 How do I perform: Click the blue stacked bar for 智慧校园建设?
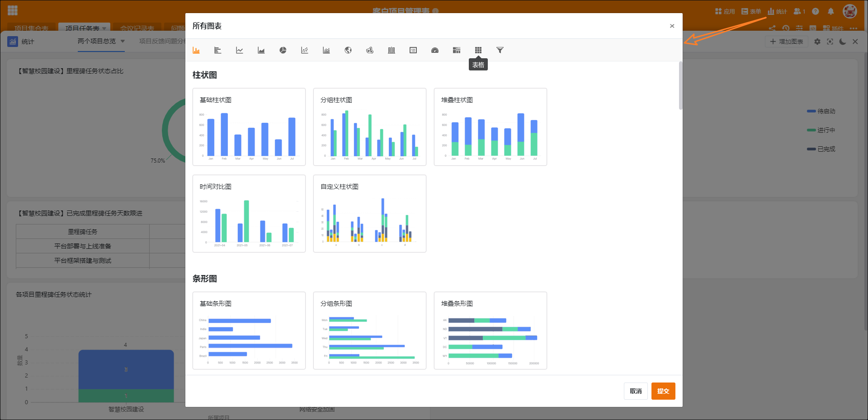tap(126, 369)
